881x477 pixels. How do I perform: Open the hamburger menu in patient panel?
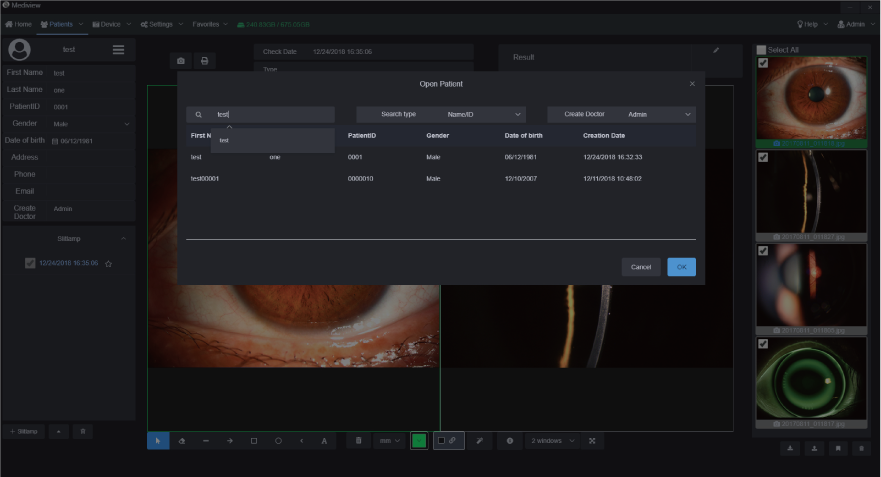tap(119, 49)
